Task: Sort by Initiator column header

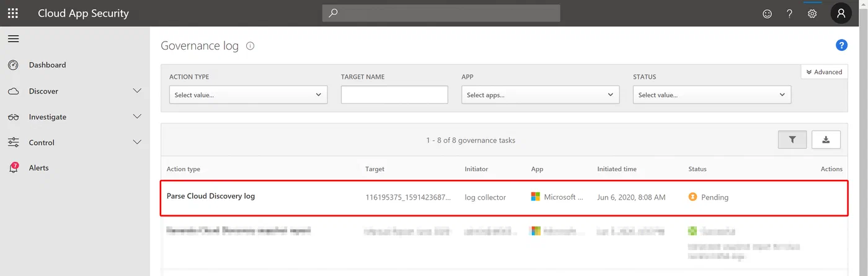Action: [x=477, y=169]
